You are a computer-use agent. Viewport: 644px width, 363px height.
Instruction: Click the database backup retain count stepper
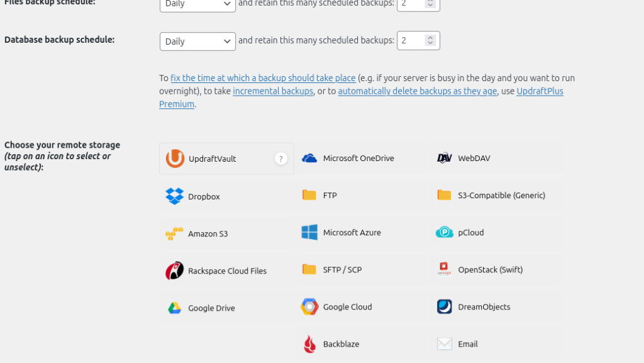pyautogui.click(x=430, y=41)
